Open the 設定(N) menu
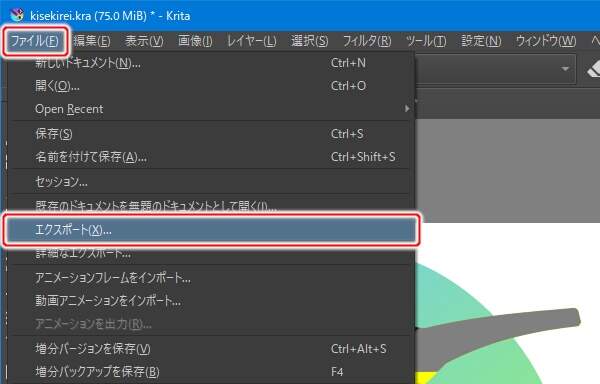The image size is (600, 384). pyautogui.click(x=481, y=41)
